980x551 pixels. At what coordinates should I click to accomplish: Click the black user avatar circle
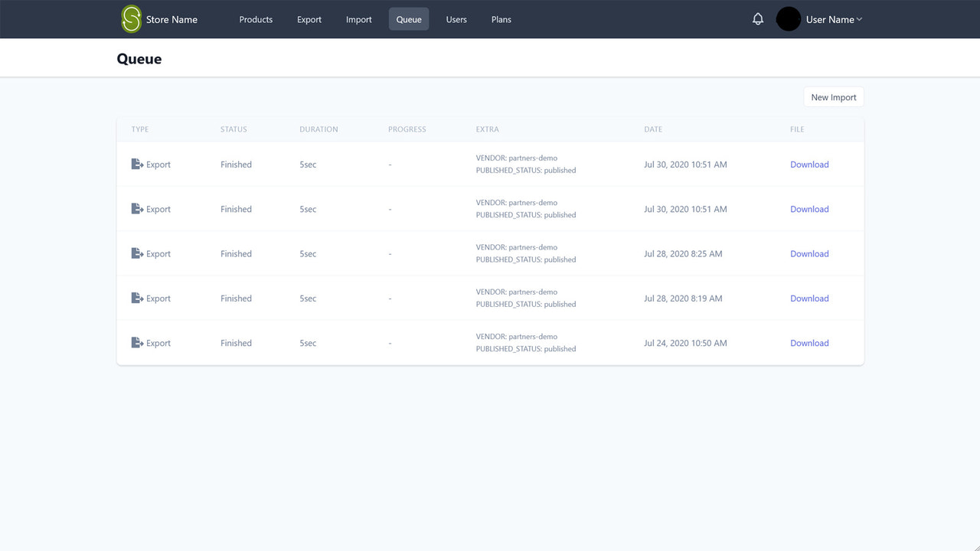click(789, 19)
